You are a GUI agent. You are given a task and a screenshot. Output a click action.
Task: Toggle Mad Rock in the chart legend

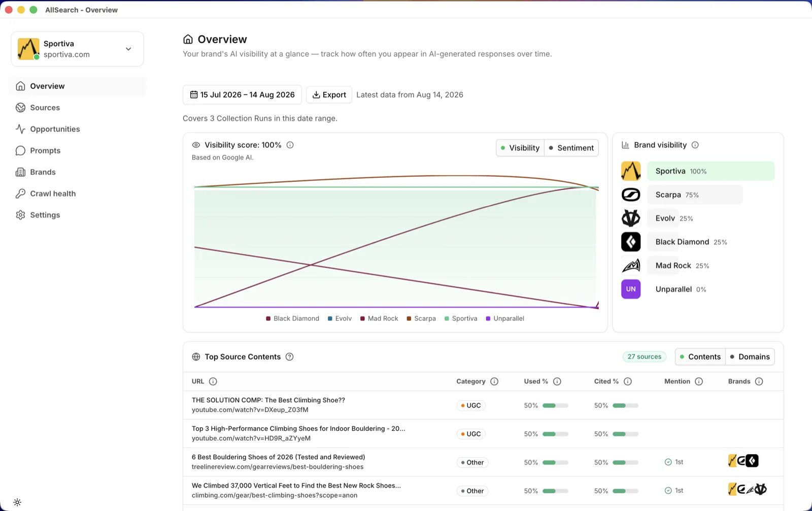coord(379,318)
